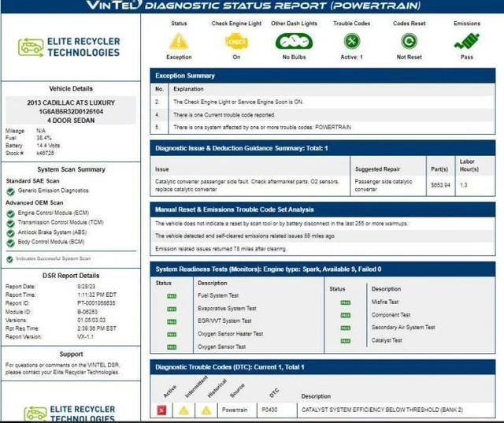The image size is (504, 423).
Task: Click the Manual Reset & Emissions Trouble Code header
Action: tap(322, 210)
